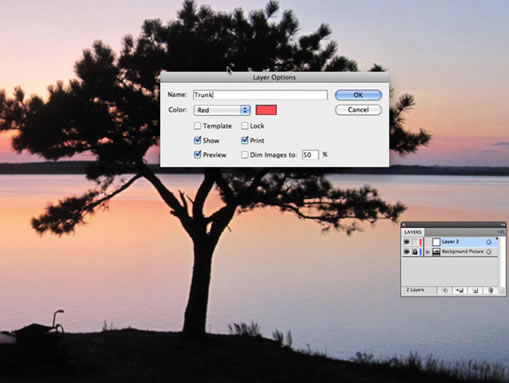Click the Delete Selection trash icon
509x383 pixels.
[490, 290]
